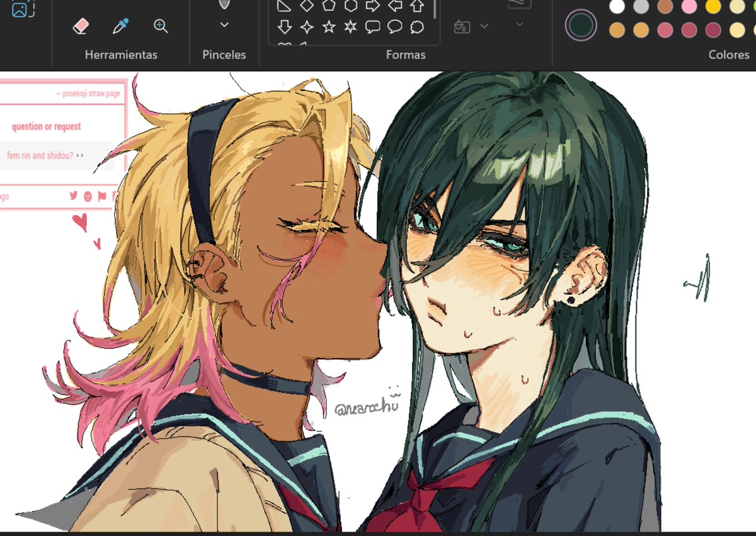Screen dimensions: 756x536
Task: Pick the maroon custom color swatch
Action: click(713, 30)
